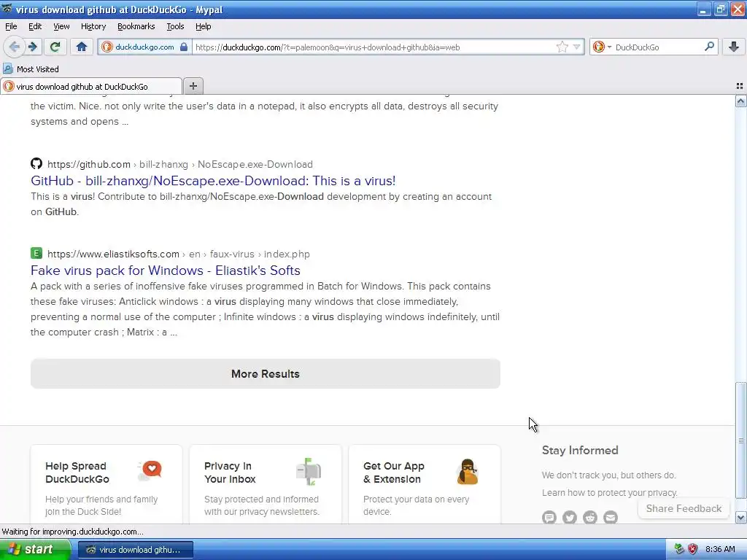
Task: Open the list all tabs button
Action: click(740, 86)
